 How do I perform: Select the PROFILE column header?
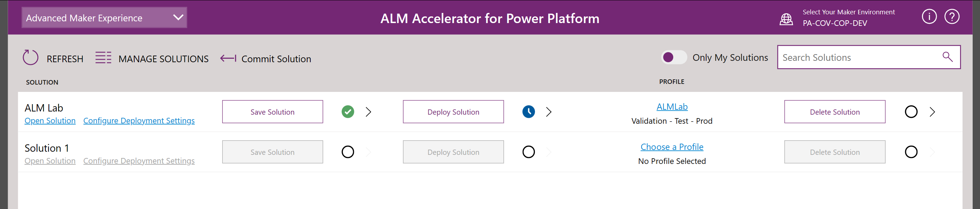coord(672,81)
